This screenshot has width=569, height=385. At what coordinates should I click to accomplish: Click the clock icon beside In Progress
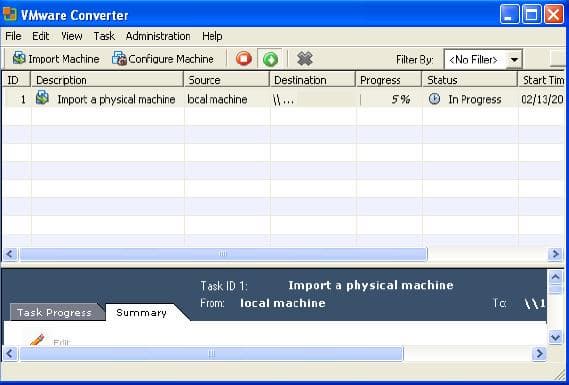click(434, 99)
